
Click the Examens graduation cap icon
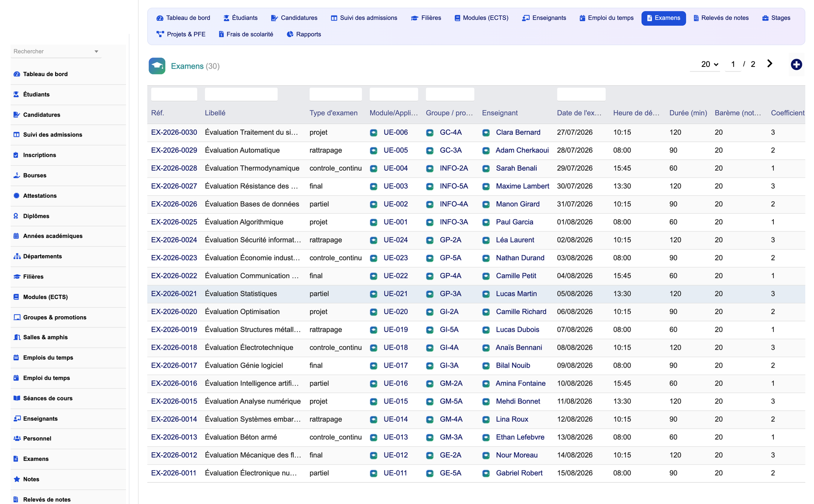tap(157, 66)
